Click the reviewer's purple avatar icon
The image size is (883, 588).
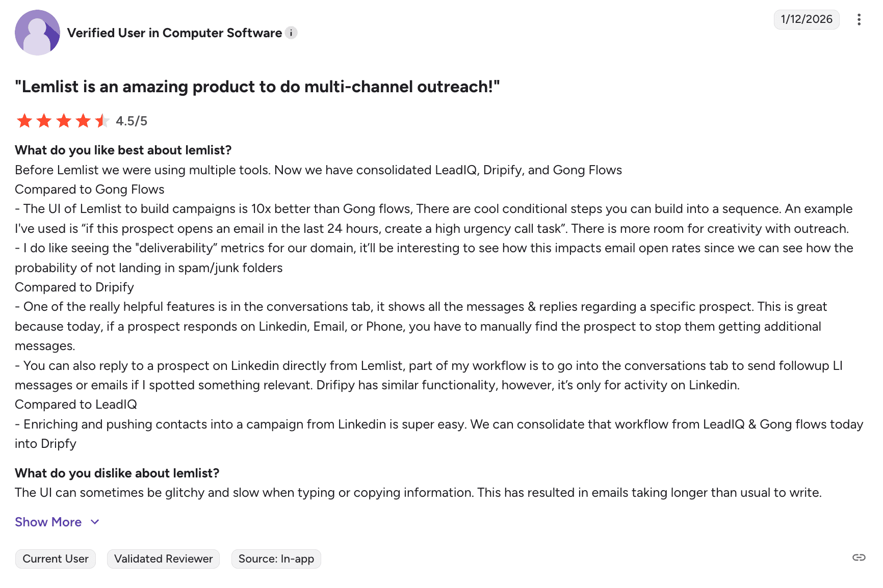[37, 33]
